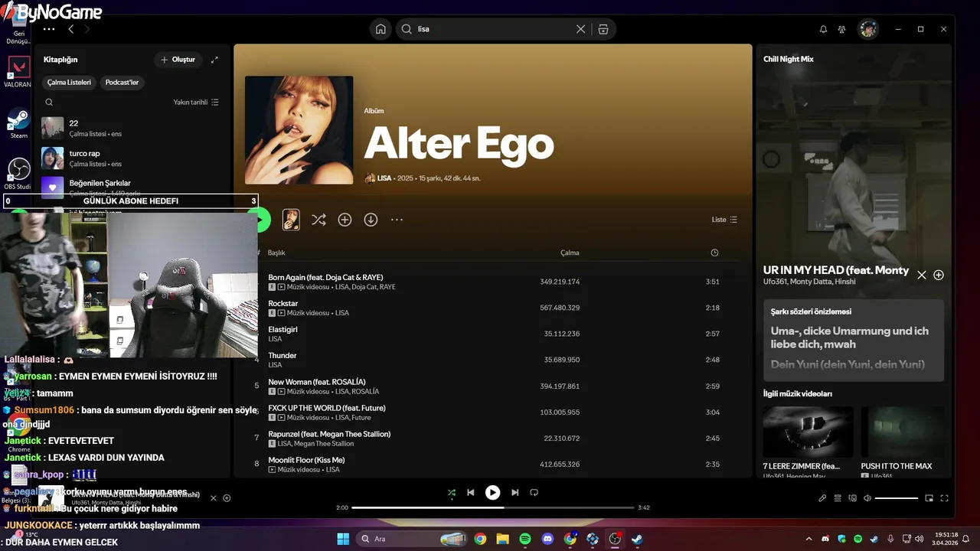This screenshot has height=551, width=980.
Task: Add album to library with plus icon
Action: click(x=345, y=220)
